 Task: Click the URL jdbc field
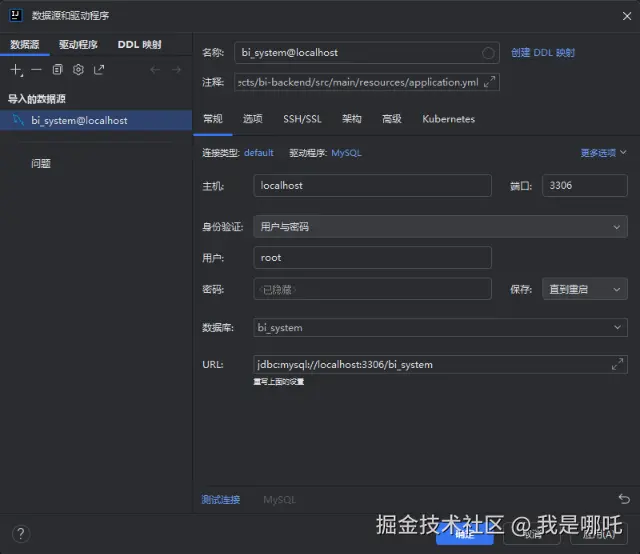pos(440,364)
